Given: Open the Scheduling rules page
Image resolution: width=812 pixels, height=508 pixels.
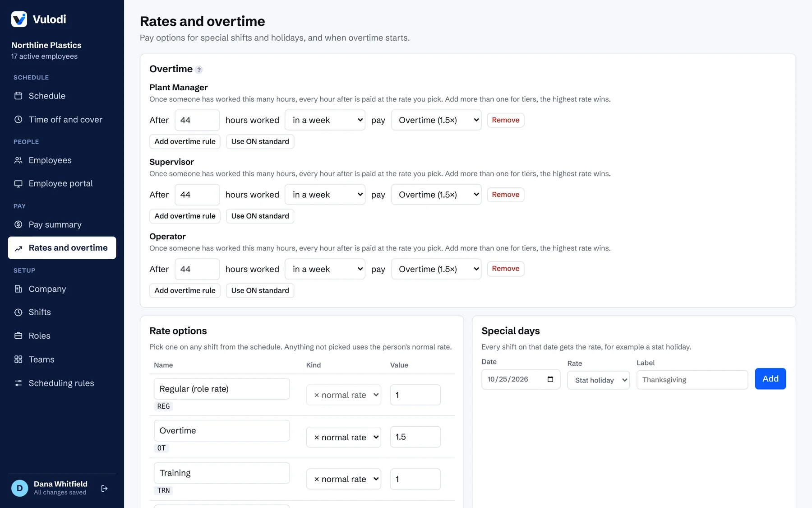Looking at the screenshot, I should tap(62, 383).
